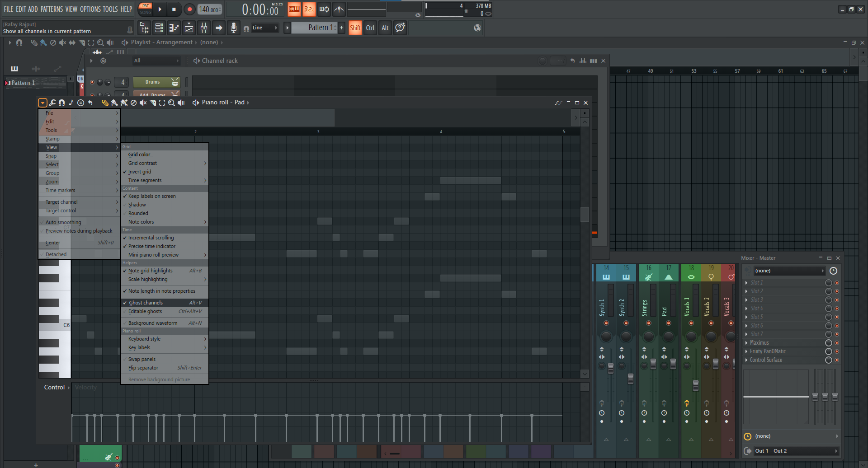Open the PATTERNS menu in menu bar
868x468 pixels.
52,9
